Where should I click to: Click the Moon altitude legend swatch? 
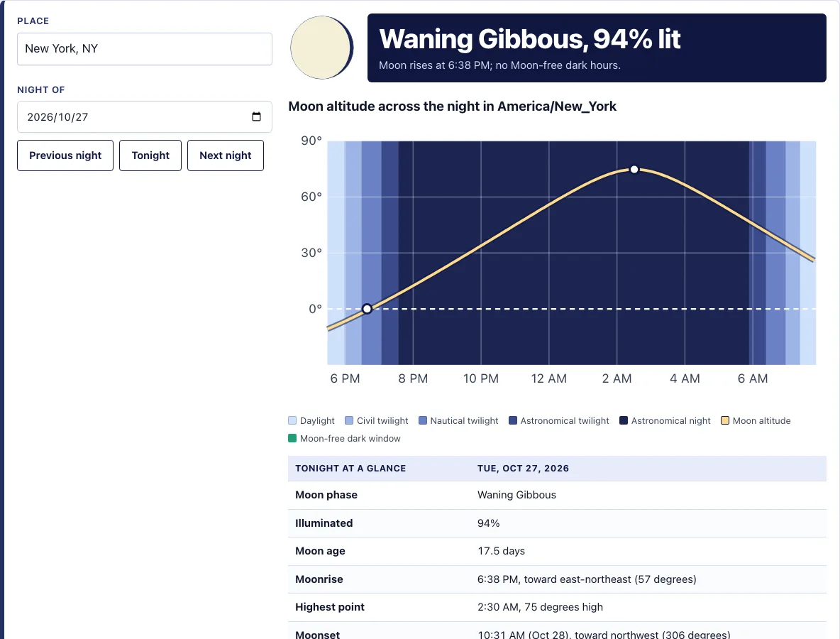coord(725,420)
